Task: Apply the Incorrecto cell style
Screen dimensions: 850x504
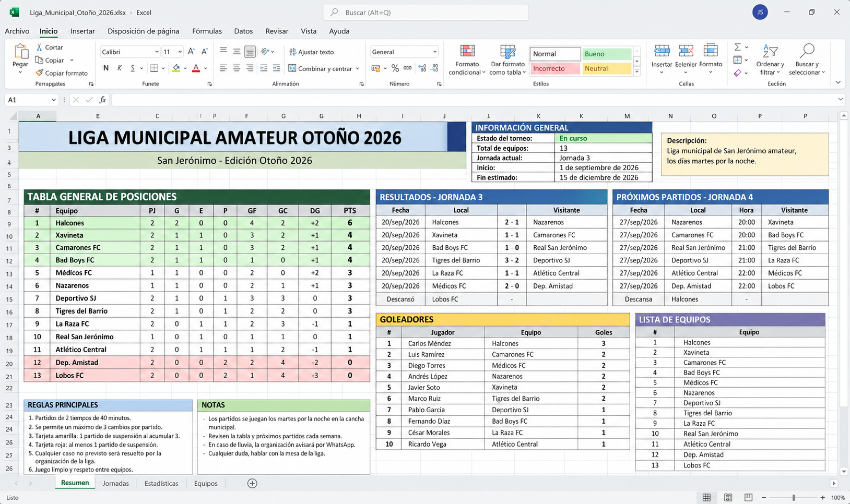Action: 556,68
